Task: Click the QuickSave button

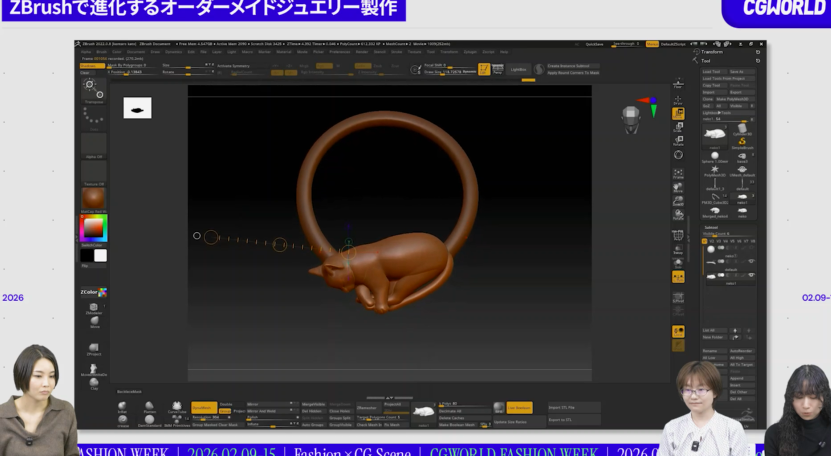Action: pyautogui.click(x=595, y=44)
